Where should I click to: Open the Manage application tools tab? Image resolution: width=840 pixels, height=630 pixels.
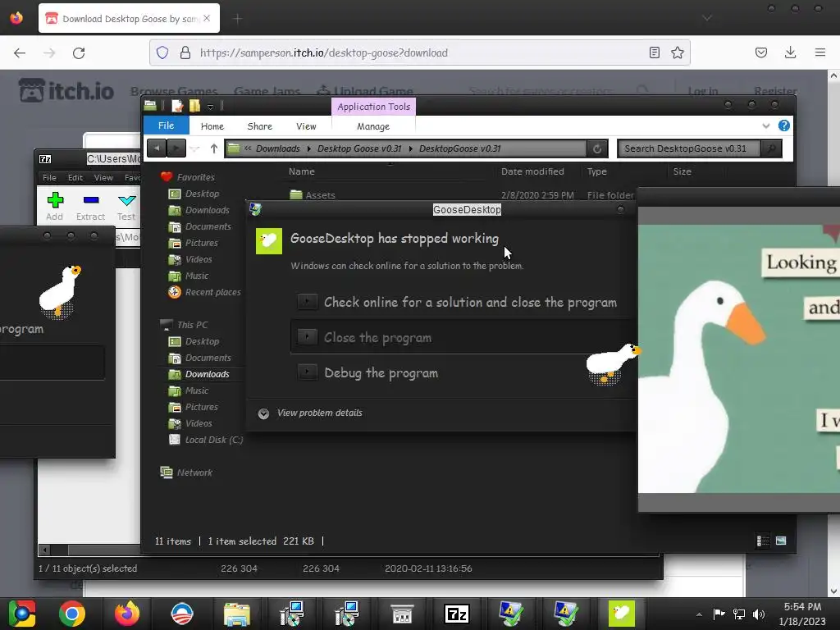point(373,126)
